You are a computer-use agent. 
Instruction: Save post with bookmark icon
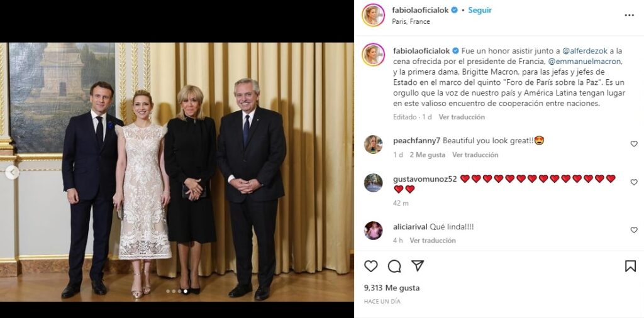[630, 266]
